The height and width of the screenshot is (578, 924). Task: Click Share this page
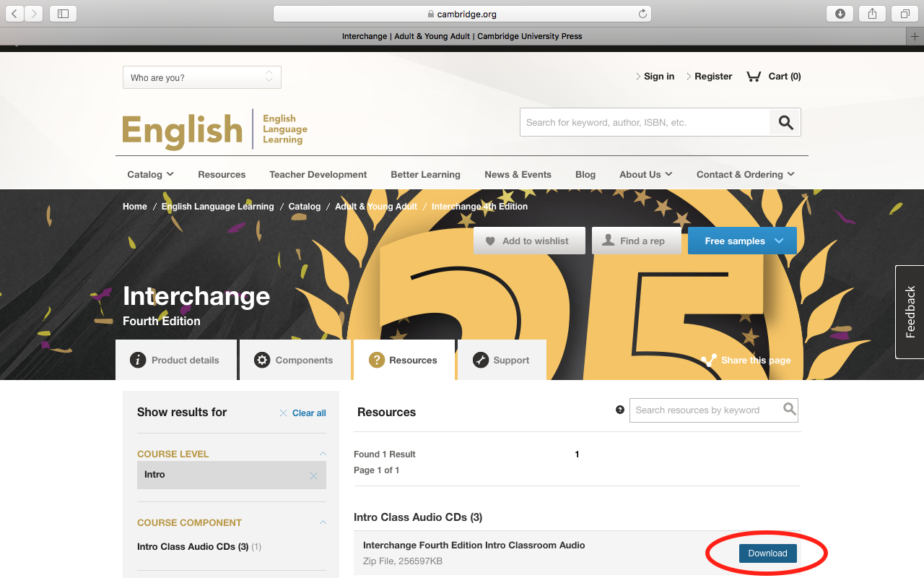coord(746,360)
